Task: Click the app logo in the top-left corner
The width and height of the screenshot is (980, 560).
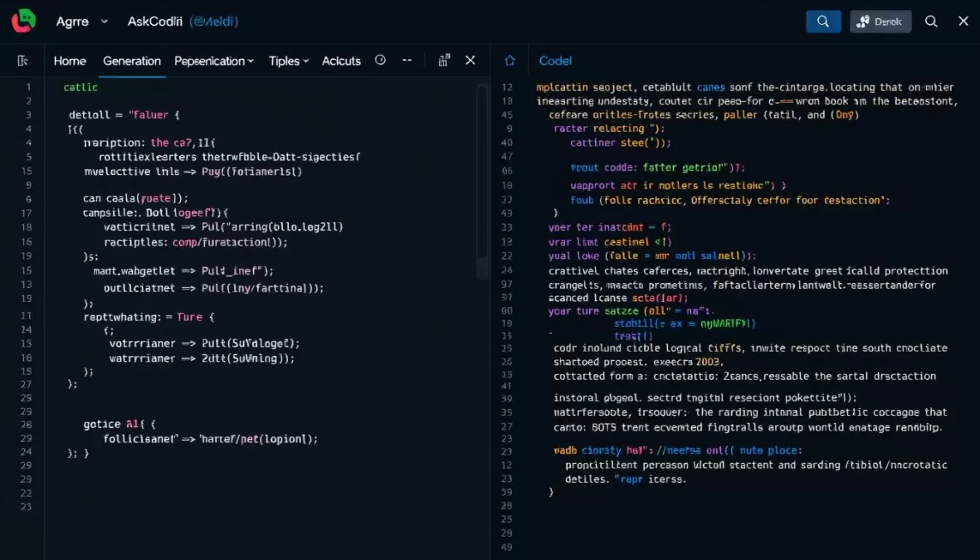Action: click(22, 20)
